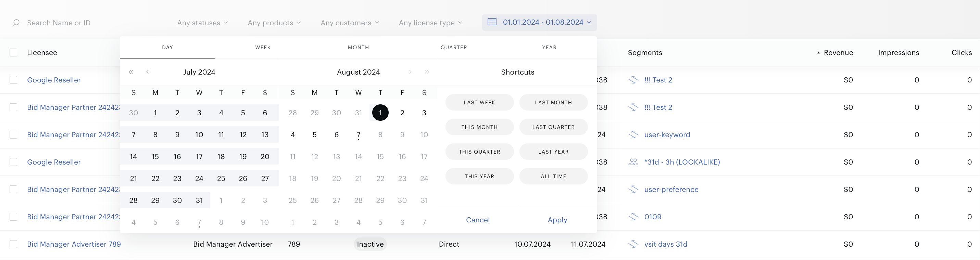Choose the LAST QUARTER shortcut
Image resolution: width=980 pixels, height=260 pixels.
pos(554,127)
